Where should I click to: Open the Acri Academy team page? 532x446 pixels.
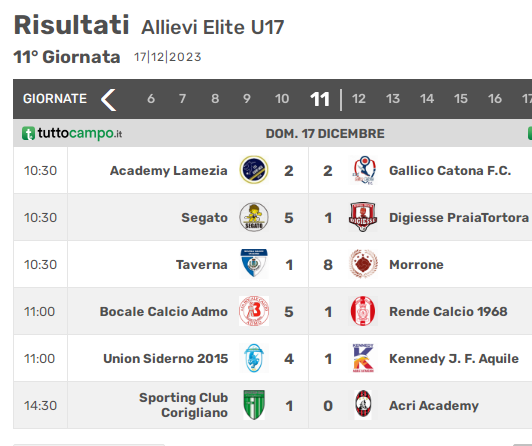tap(434, 406)
